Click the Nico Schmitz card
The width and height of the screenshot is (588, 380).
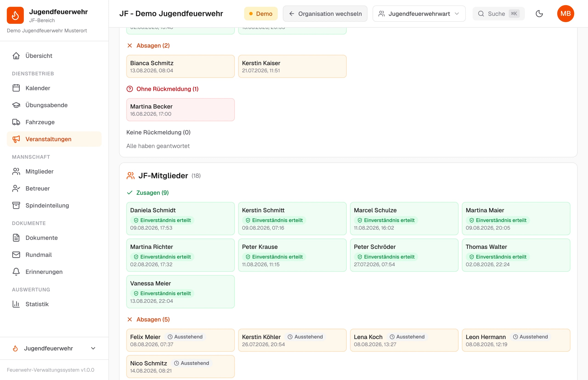point(181,367)
